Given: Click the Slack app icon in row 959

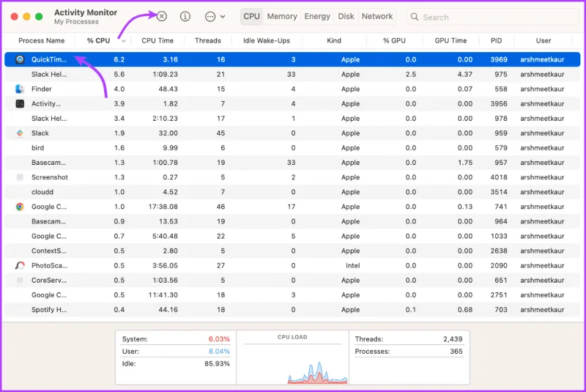Looking at the screenshot, I should point(20,133).
